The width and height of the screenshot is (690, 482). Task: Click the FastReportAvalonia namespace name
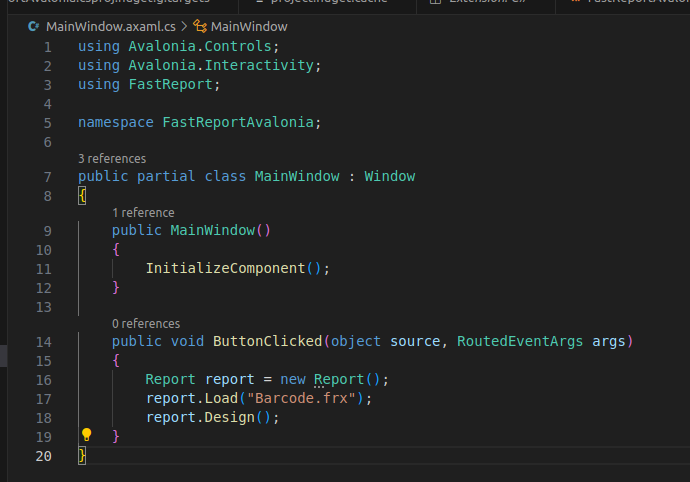point(238,122)
